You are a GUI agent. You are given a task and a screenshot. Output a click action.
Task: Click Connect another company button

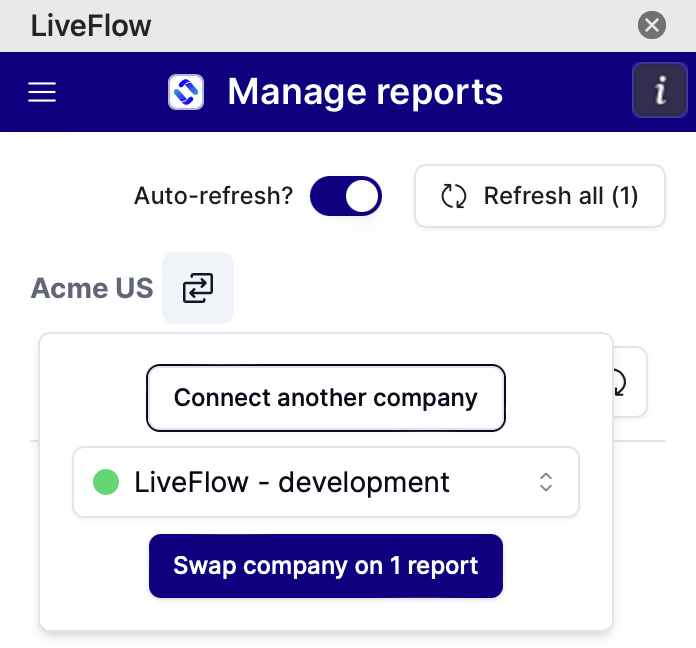pyautogui.click(x=326, y=398)
